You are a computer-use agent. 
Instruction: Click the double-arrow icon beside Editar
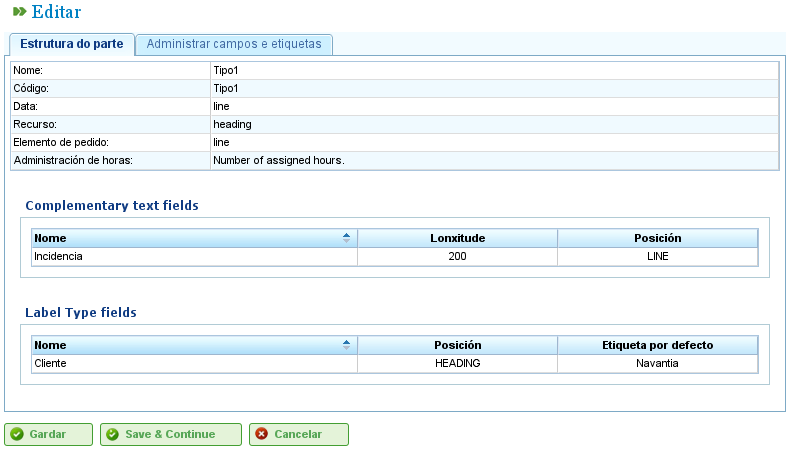19,13
